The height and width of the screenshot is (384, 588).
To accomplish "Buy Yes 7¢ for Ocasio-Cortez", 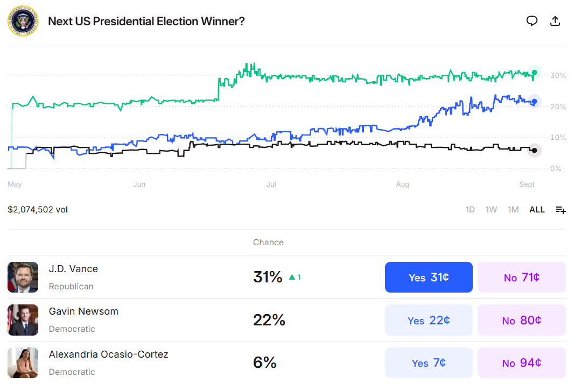I will [429, 362].
